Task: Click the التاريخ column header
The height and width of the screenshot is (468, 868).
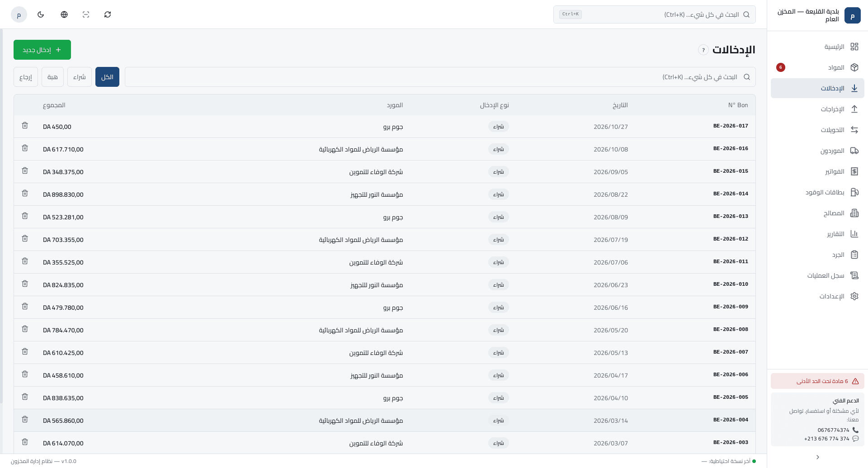Action: click(x=620, y=105)
